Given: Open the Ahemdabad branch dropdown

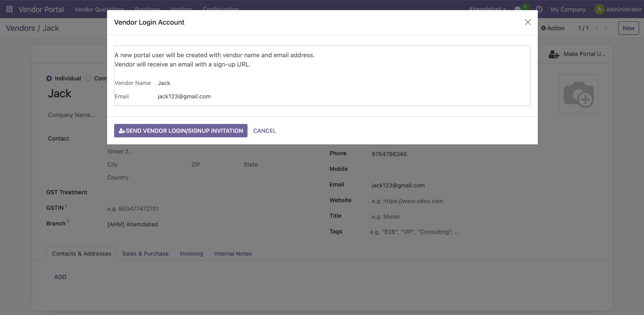Looking at the screenshot, I should click(487, 9).
